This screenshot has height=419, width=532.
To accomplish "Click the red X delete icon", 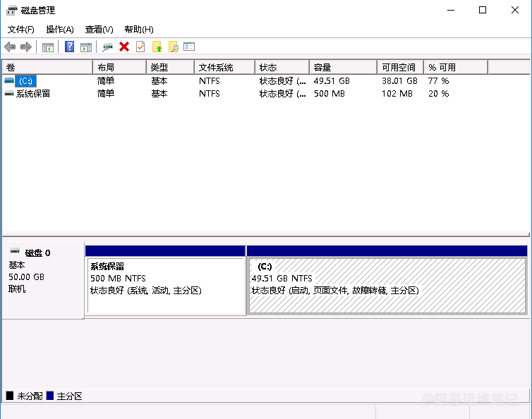I will pos(124,47).
